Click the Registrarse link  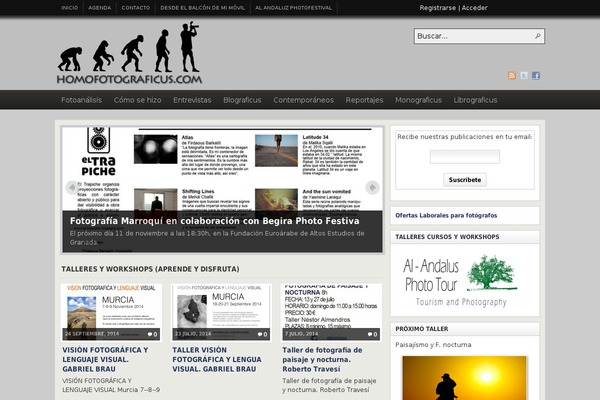[437, 8]
